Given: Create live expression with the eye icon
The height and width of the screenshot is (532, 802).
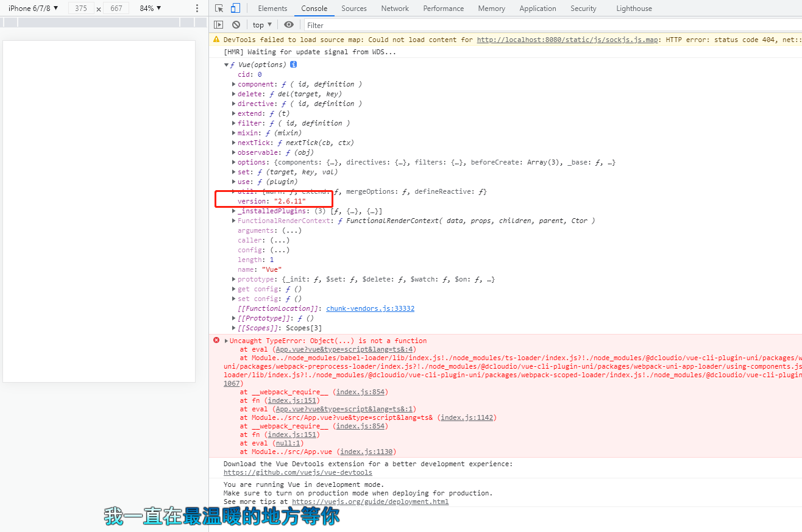Looking at the screenshot, I should point(289,25).
